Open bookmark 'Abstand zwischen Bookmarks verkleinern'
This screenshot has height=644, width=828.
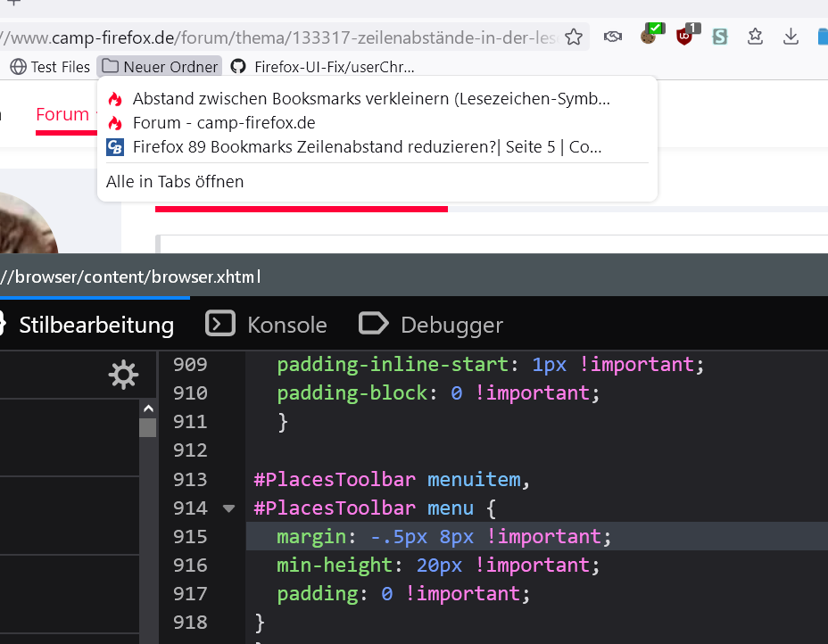coord(371,99)
